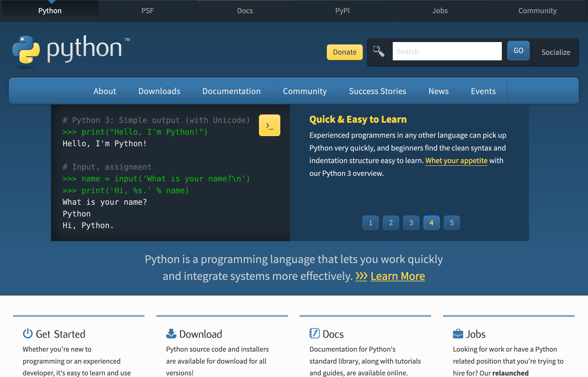Show slide 5 of the code carousel

tap(452, 223)
